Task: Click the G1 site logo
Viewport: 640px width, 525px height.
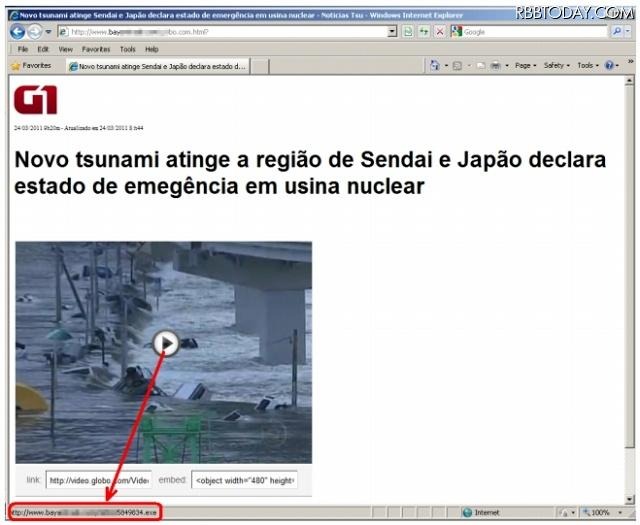Action: [x=35, y=100]
